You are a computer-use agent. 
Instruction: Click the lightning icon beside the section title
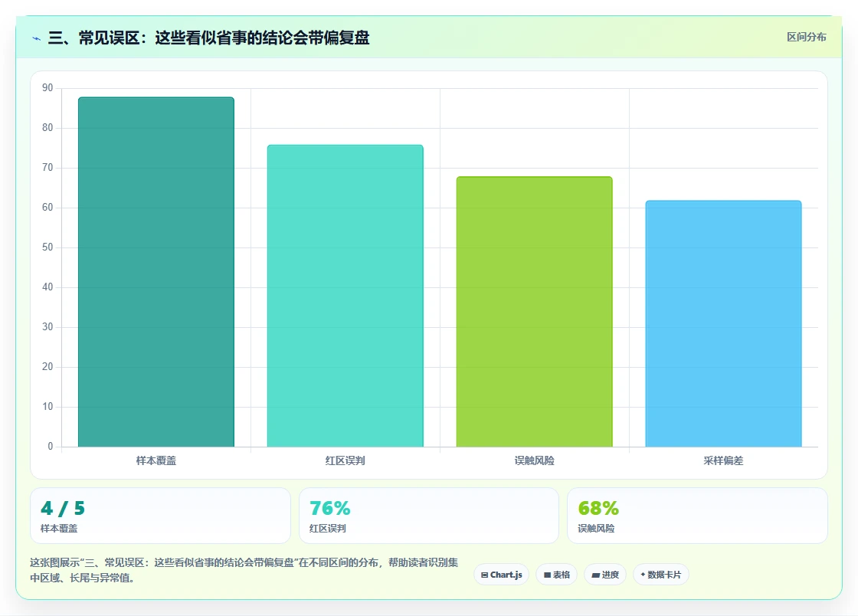point(36,38)
